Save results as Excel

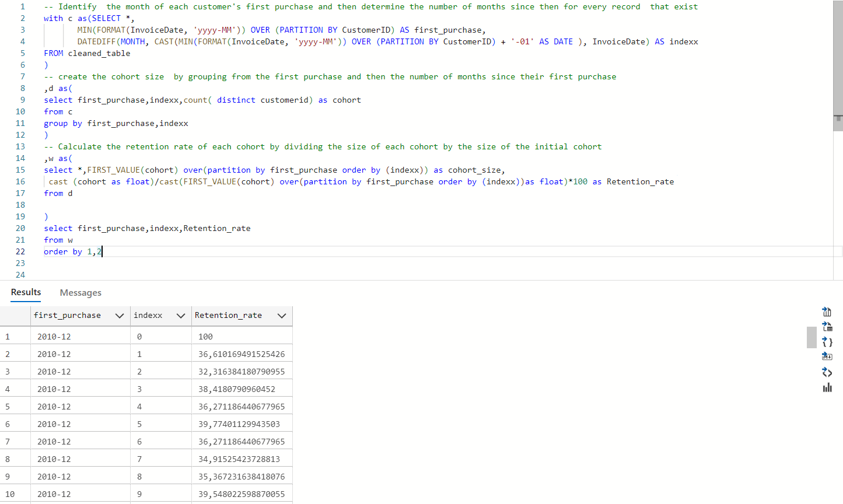tap(827, 327)
